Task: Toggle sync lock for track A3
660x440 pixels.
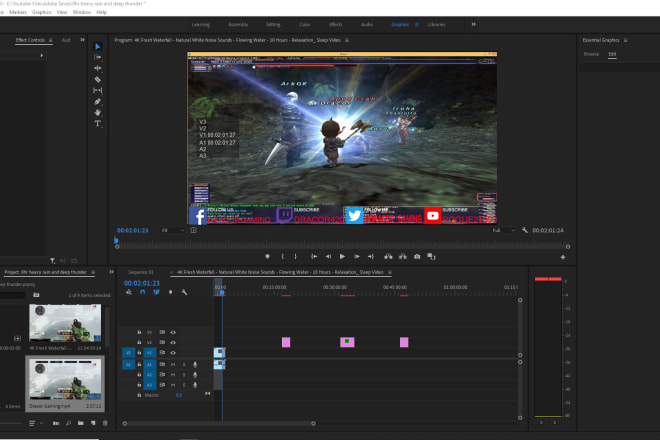Action: pyautogui.click(x=162, y=385)
